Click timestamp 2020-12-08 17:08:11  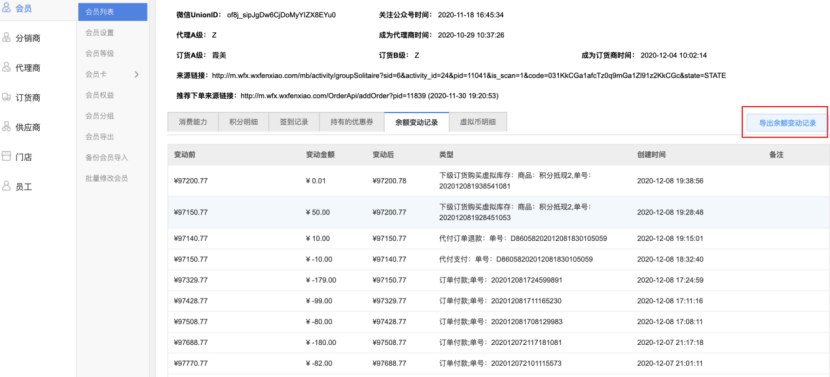coord(670,322)
